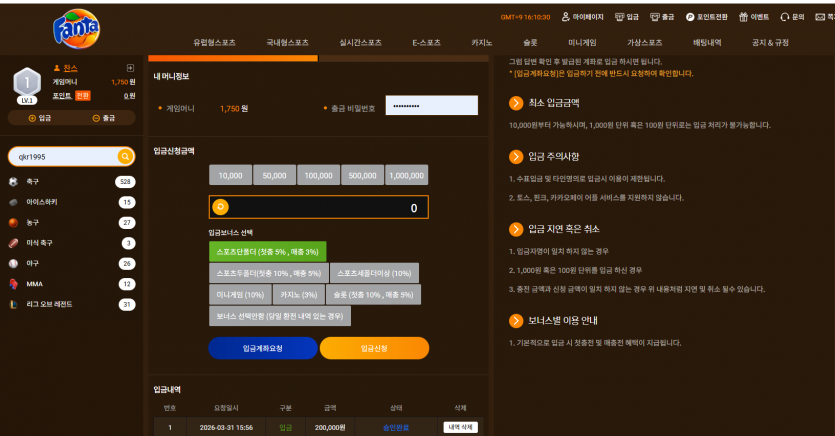835x436 pixels.
Task: Choose 보너스 선택안함 option
Action: point(280,316)
